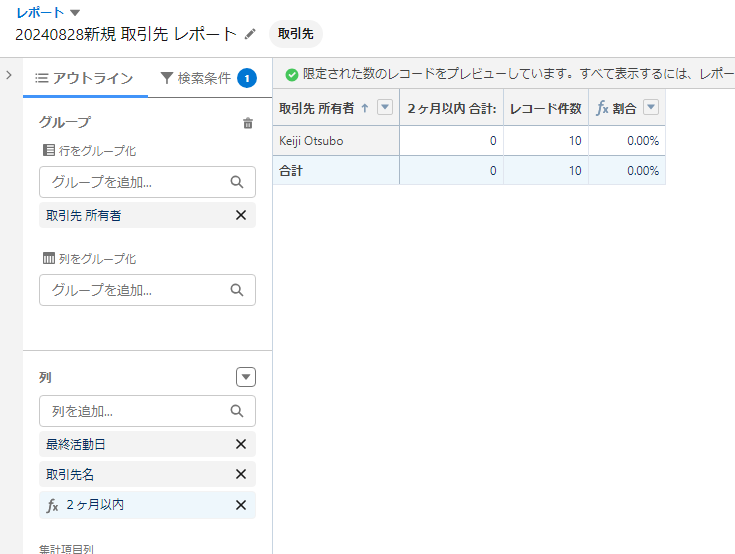Viewport: 735px width, 554px height.
Task: Remove the 2ヶ月以内 formula column
Action: point(241,505)
